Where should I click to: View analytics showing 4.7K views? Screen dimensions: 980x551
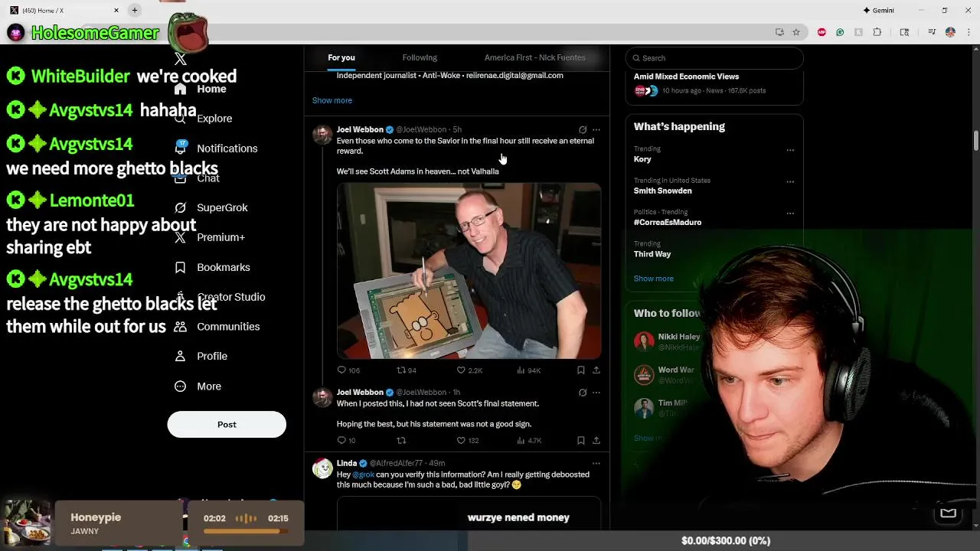point(529,441)
